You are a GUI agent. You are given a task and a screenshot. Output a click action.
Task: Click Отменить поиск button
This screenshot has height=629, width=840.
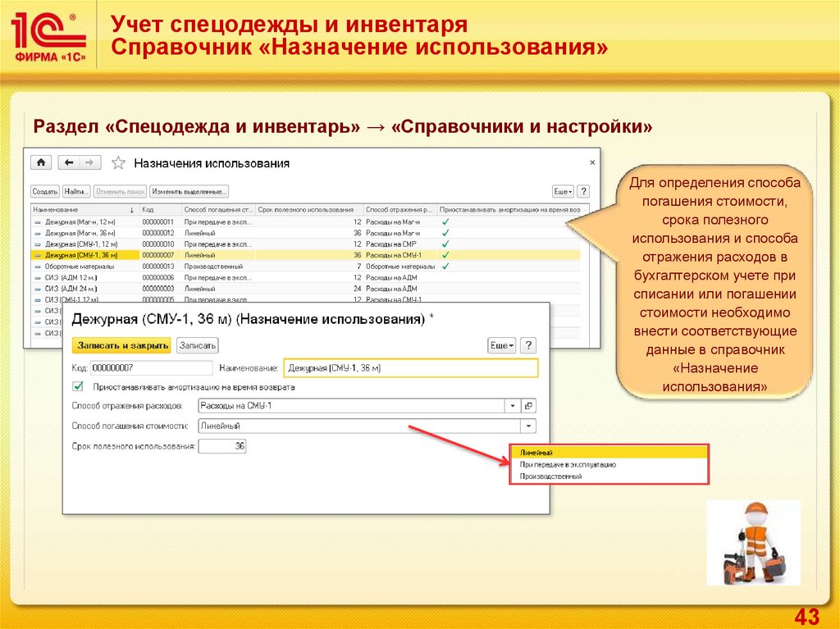120,191
